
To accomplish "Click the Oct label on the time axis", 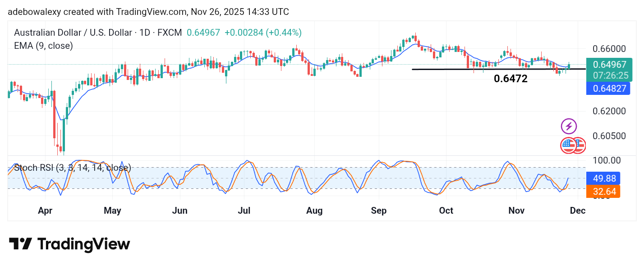I will click(446, 211).
